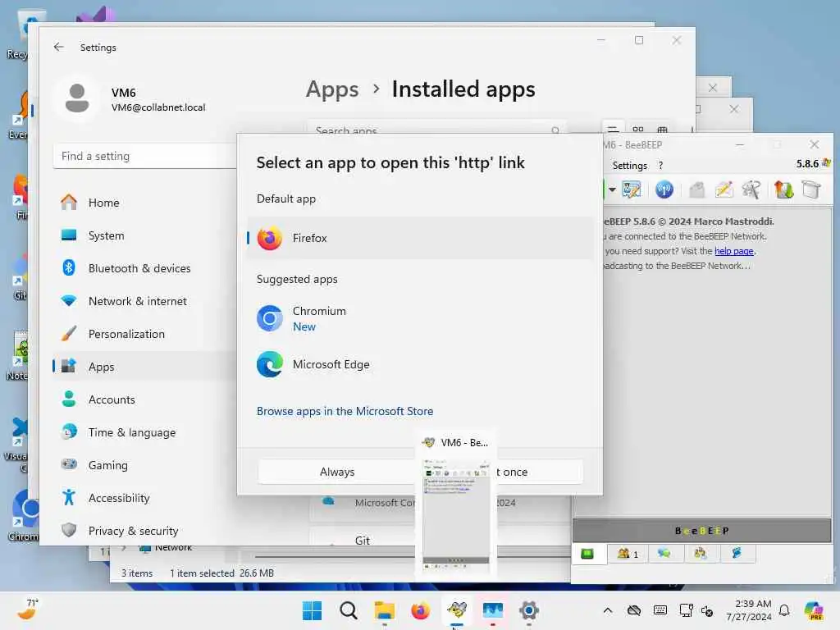Click the Network wifi icon in the sidebar
Image resolution: width=840 pixels, height=630 pixels.
(x=69, y=300)
